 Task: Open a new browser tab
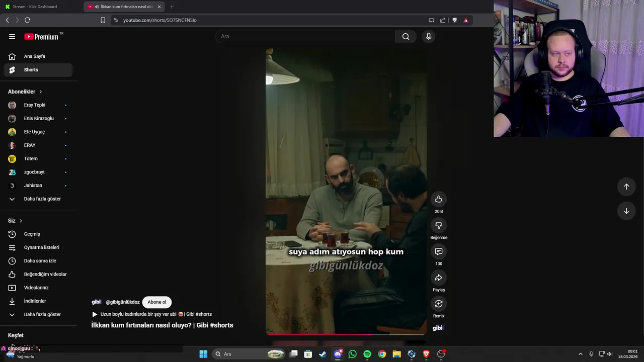(x=172, y=7)
